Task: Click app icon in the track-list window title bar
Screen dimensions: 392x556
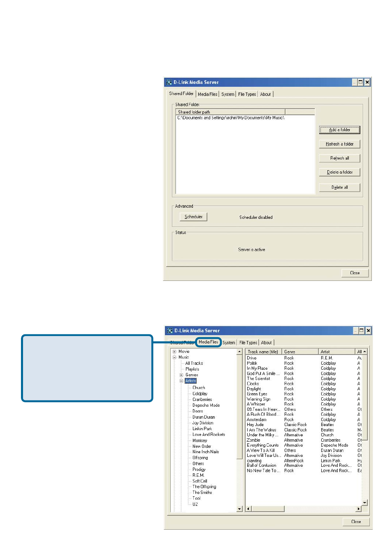Action: point(169,331)
